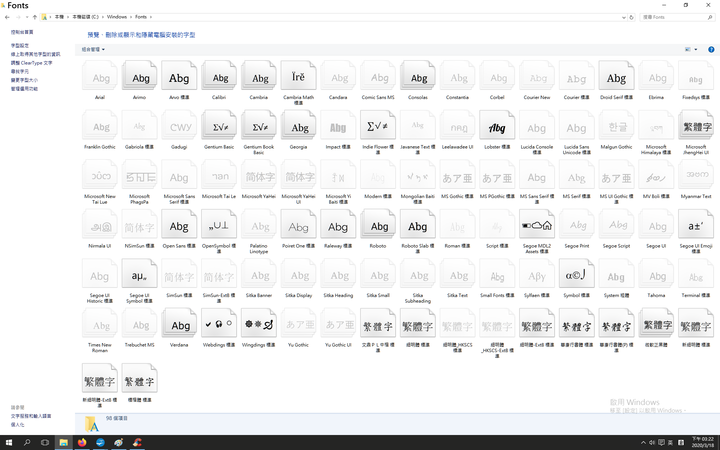Select the Impact font icon
720x450 pixels.
point(338,125)
